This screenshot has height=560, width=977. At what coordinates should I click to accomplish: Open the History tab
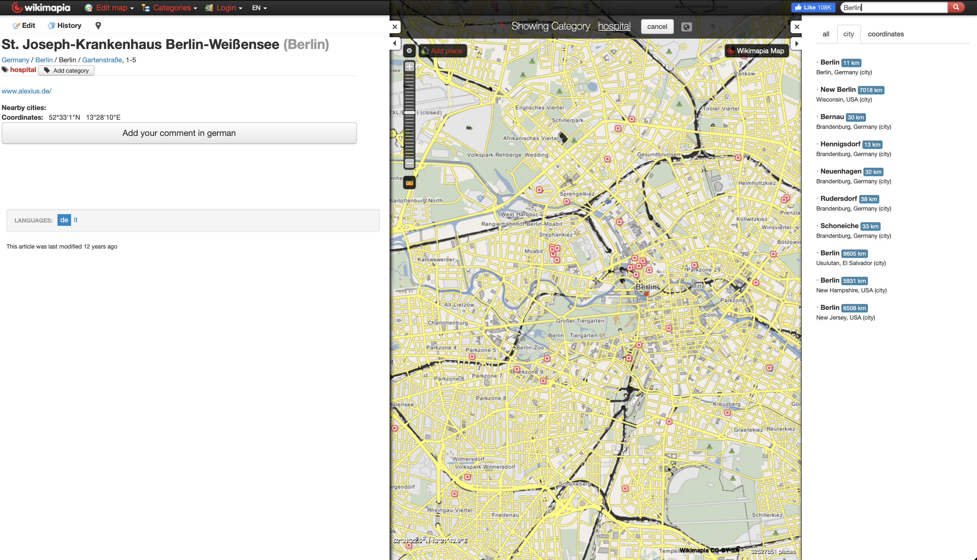coord(64,25)
